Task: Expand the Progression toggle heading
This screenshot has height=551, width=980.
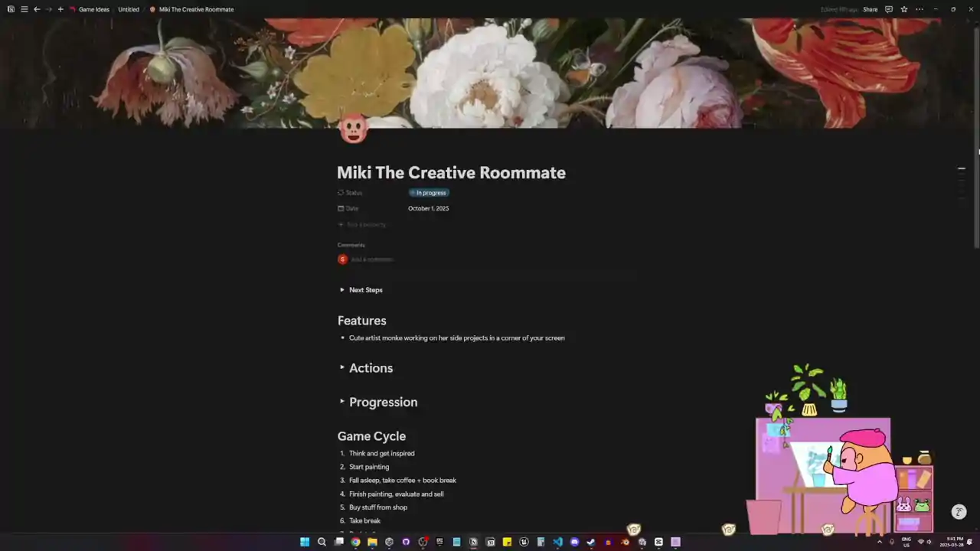Action: point(342,401)
